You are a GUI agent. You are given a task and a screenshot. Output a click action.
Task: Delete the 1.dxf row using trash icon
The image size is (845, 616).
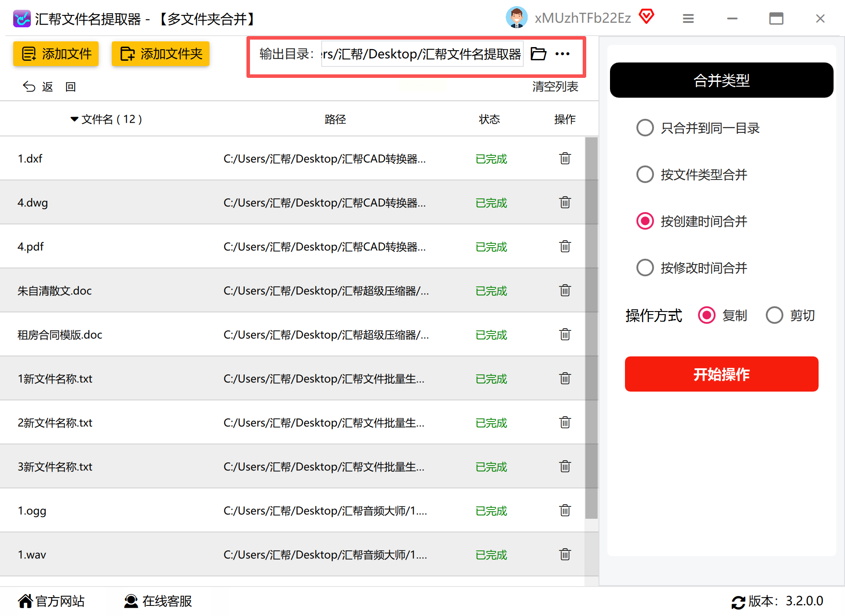[565, 158]
